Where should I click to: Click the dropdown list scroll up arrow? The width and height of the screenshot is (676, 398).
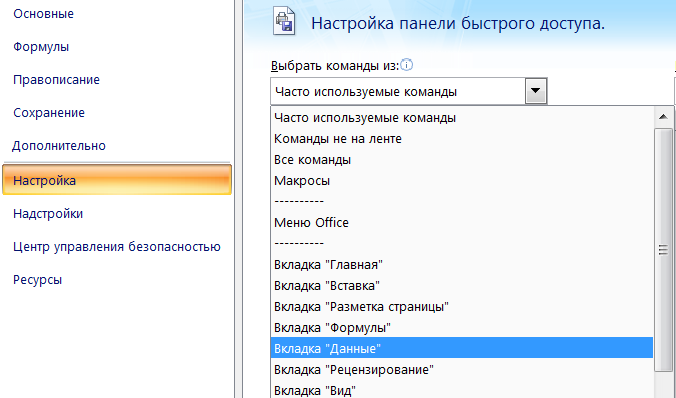point(663,117)
